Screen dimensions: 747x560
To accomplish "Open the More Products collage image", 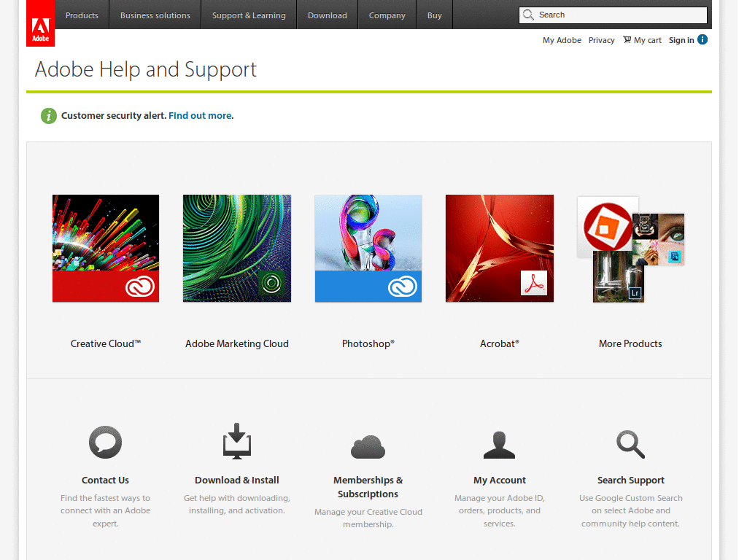I will (630, 249).
